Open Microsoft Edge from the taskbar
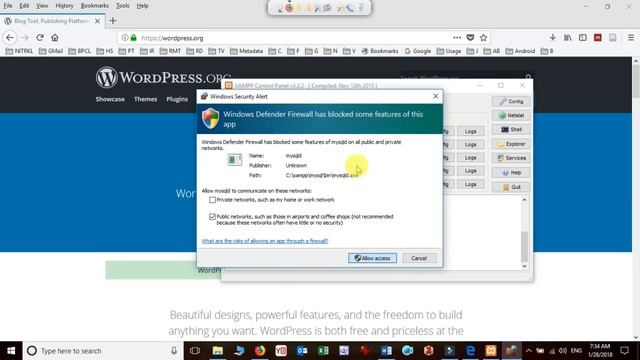 tap(470, 351)
